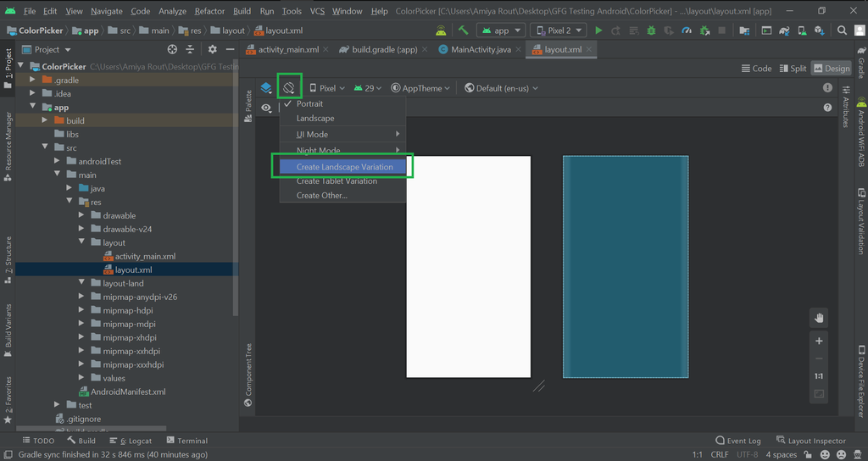Click the Debug app bug icon
The width and height of the screenshot is (868, 461).
(651, 31)
